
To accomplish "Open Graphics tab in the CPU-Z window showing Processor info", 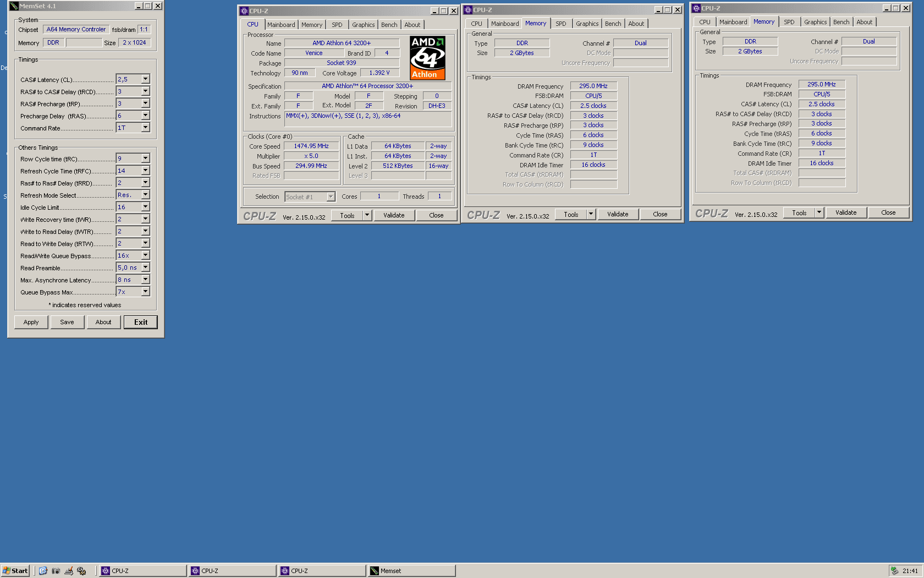I will coord(364,25).
